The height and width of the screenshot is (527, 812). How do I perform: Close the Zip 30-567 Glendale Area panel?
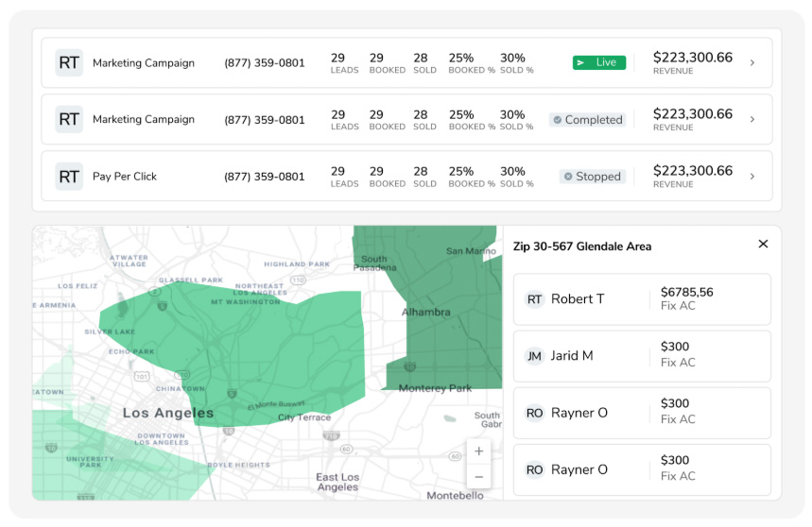click(763, 245)
